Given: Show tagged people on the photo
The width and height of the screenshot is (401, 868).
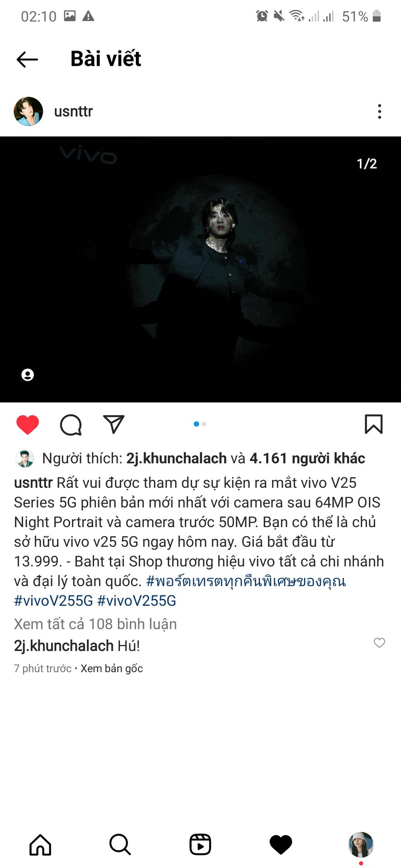Looking at the screenshot, I should 28,375.
